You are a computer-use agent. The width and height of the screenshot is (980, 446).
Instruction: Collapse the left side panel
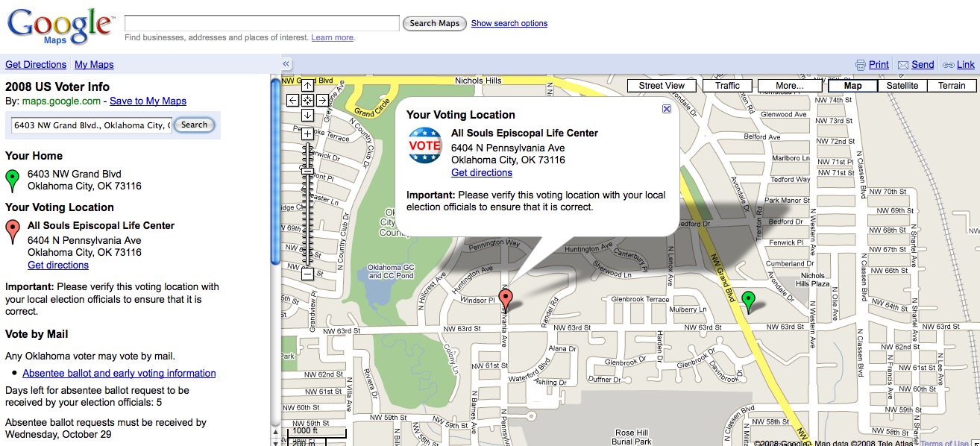pos(286,64)
